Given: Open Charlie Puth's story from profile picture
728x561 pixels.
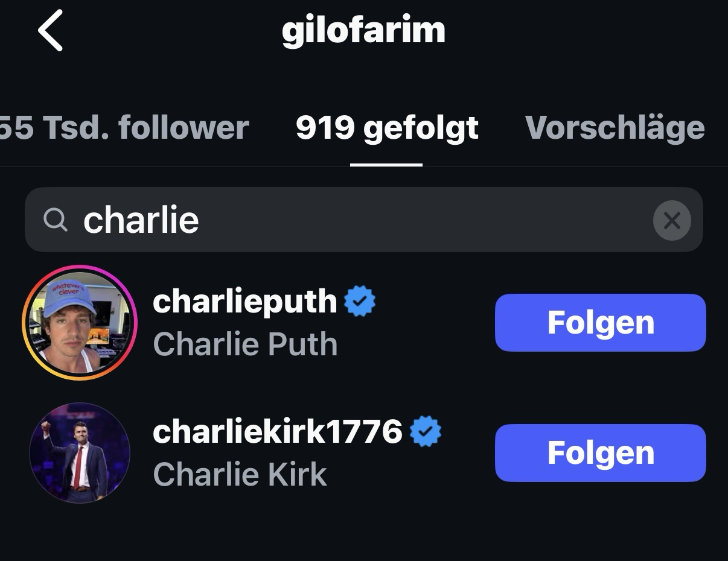Looking at the screenshot, I should (x=80, y=323).
